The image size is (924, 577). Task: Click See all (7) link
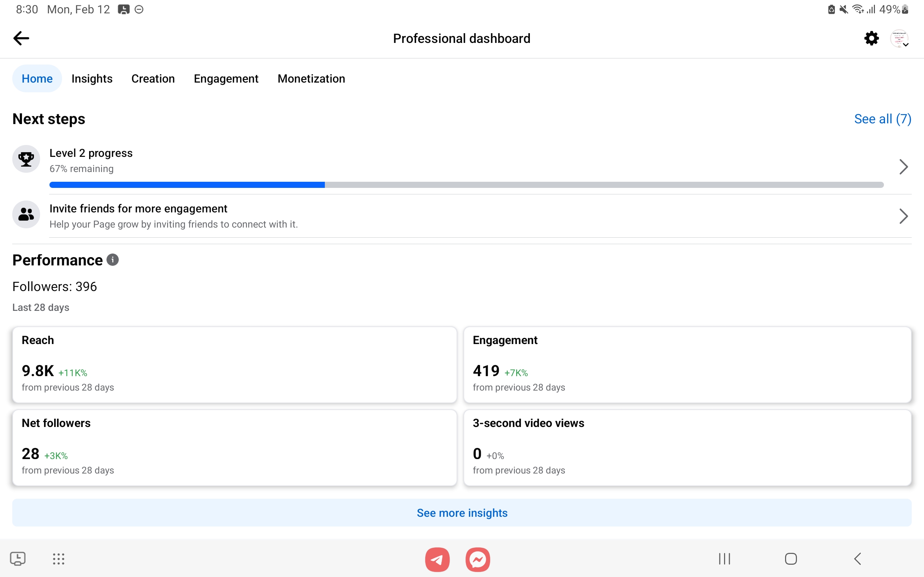pyautogui.click(x=882, y=119)
